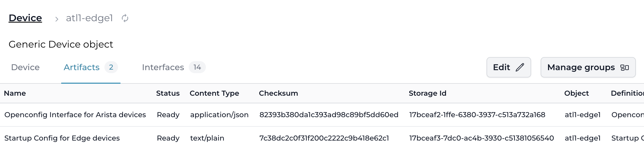Click the breadcrumb chevron after Device

click(x=57, y=19)
